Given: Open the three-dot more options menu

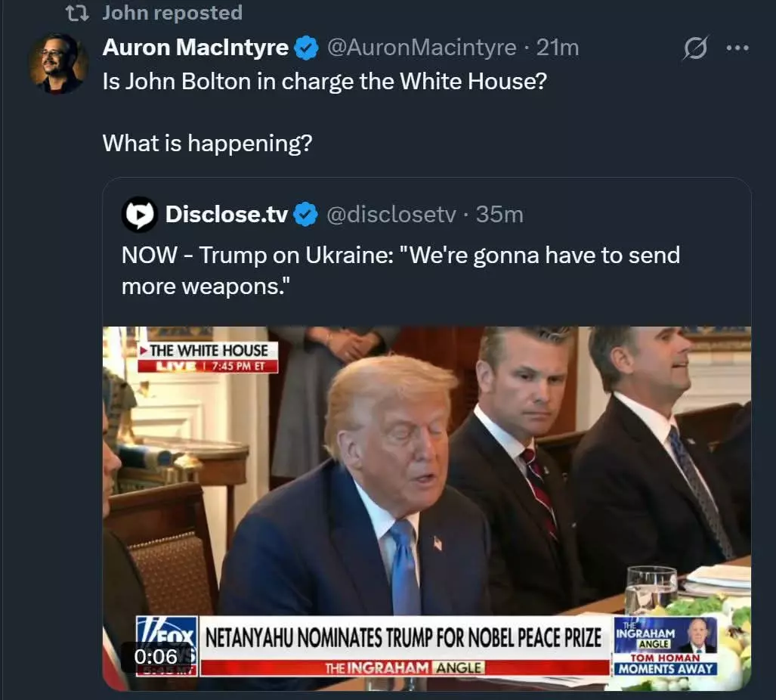Looking at the screenshot, I should 737,48.
